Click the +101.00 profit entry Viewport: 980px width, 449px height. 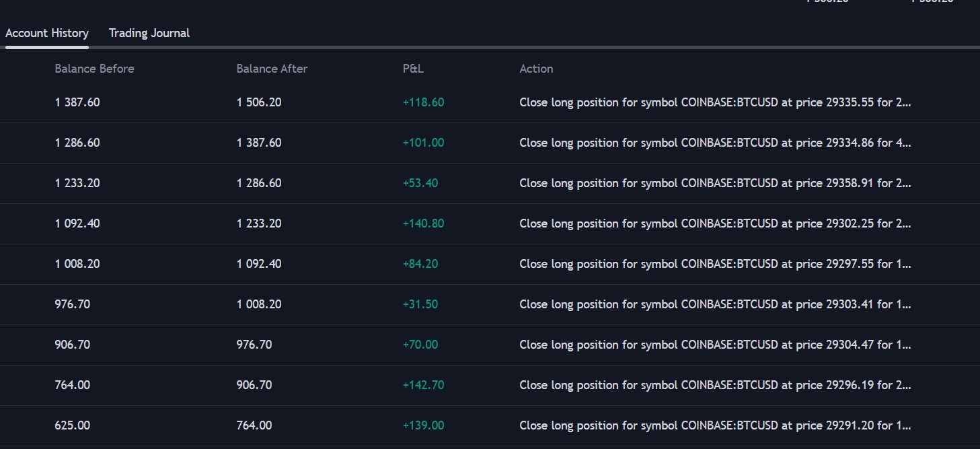[423, 143]
